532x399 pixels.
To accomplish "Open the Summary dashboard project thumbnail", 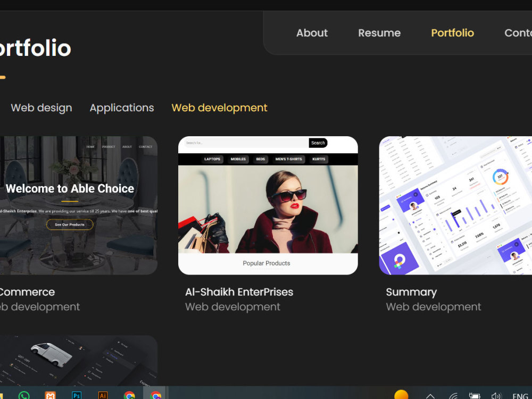I will 455,205.
